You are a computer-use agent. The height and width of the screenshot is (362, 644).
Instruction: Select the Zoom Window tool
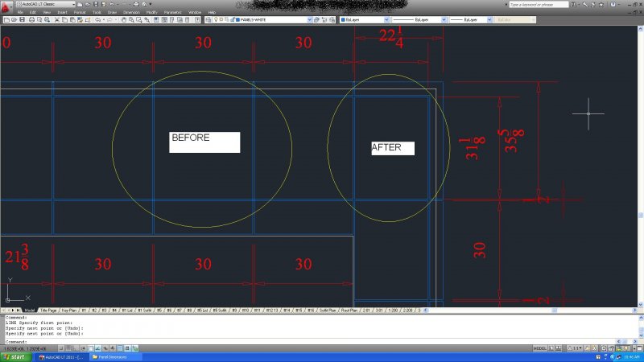(138, 19)
